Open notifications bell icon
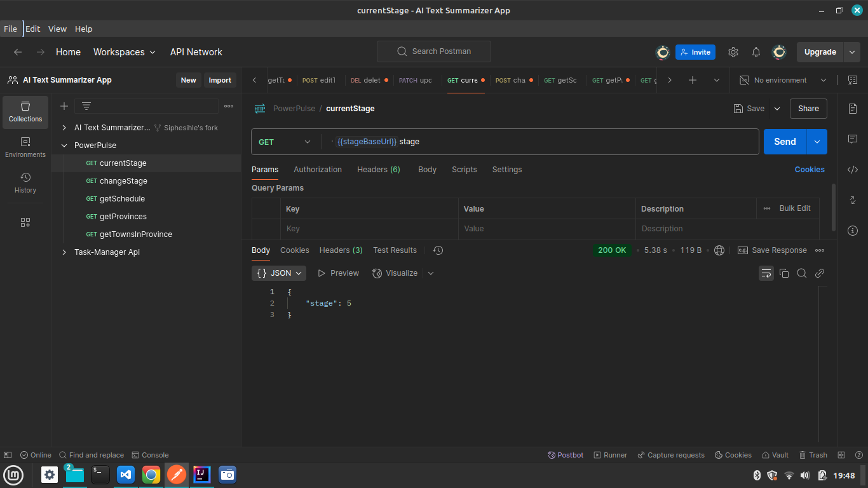 click(756, 52)
